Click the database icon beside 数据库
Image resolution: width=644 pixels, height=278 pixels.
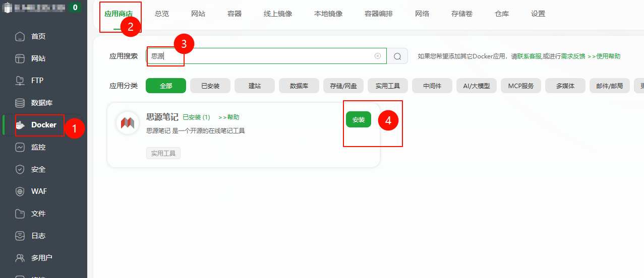pyautogui.click(x=20, y=103)
